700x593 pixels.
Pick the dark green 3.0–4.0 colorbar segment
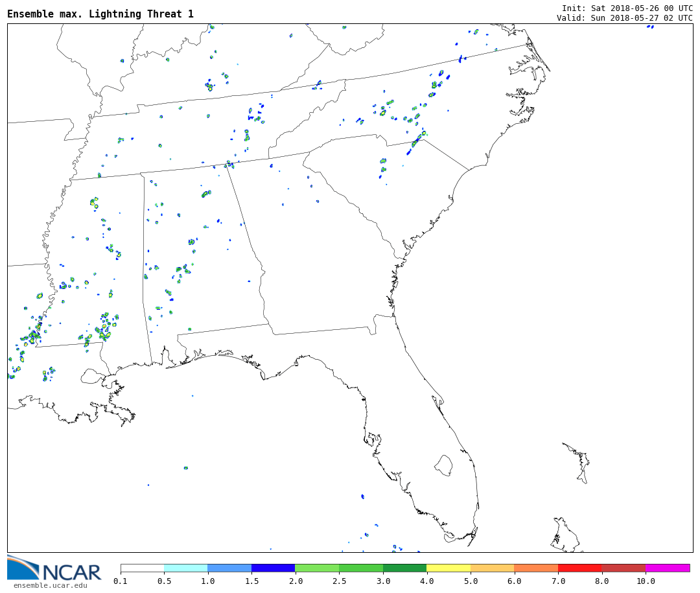tap(405, 568)
